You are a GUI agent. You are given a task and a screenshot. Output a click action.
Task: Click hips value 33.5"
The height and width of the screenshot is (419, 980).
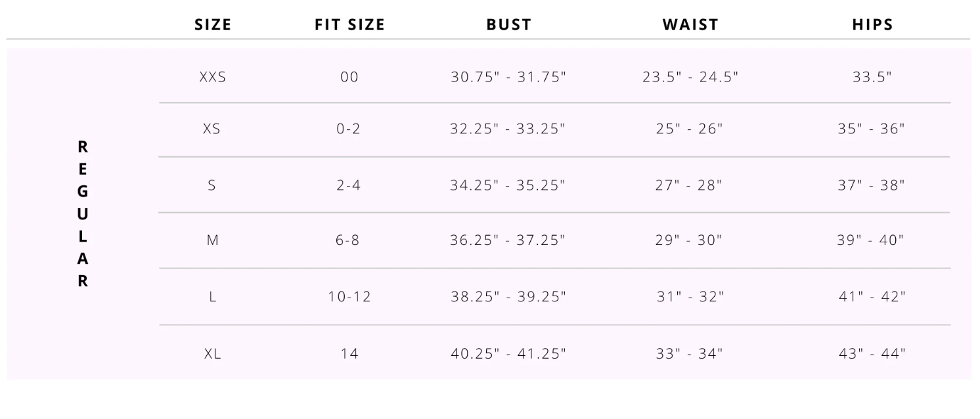(872, 77)
